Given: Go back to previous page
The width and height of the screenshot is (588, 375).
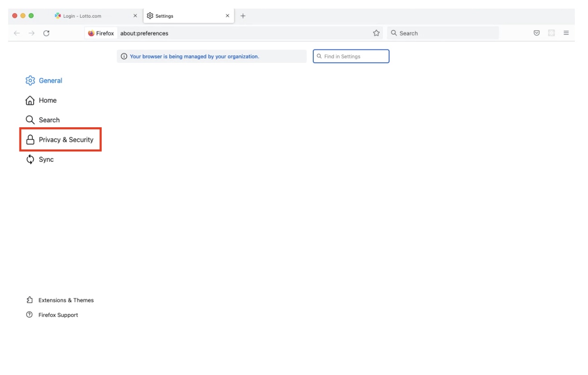Looking at the screenshot, I should (x=17, y=33).
